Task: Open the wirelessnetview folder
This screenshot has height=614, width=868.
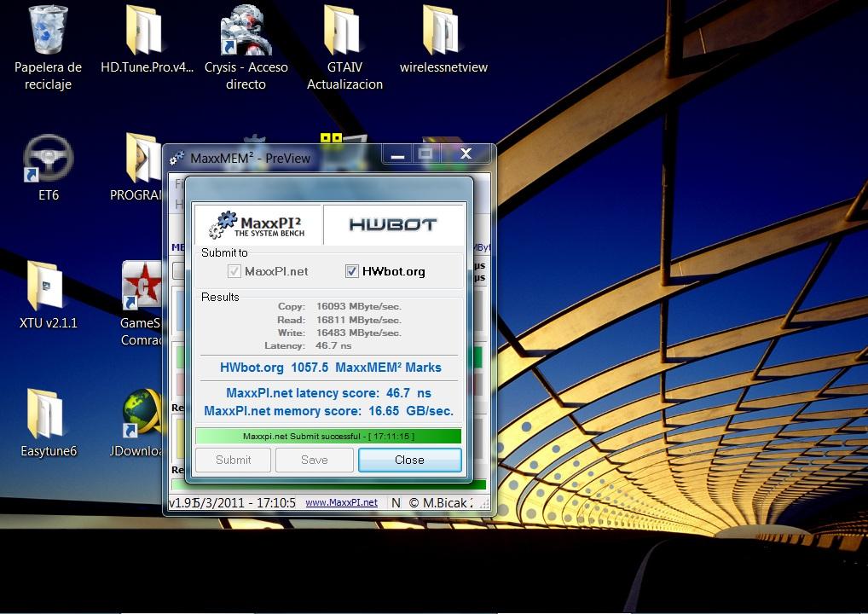Action: click(443, 38)
